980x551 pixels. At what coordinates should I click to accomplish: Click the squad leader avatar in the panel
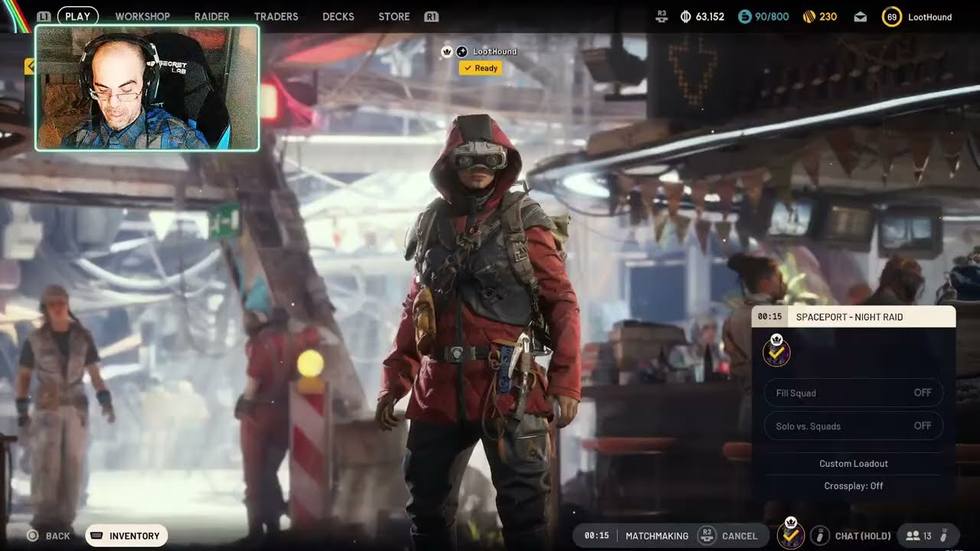pyautogui.click(x=776, y=350)
